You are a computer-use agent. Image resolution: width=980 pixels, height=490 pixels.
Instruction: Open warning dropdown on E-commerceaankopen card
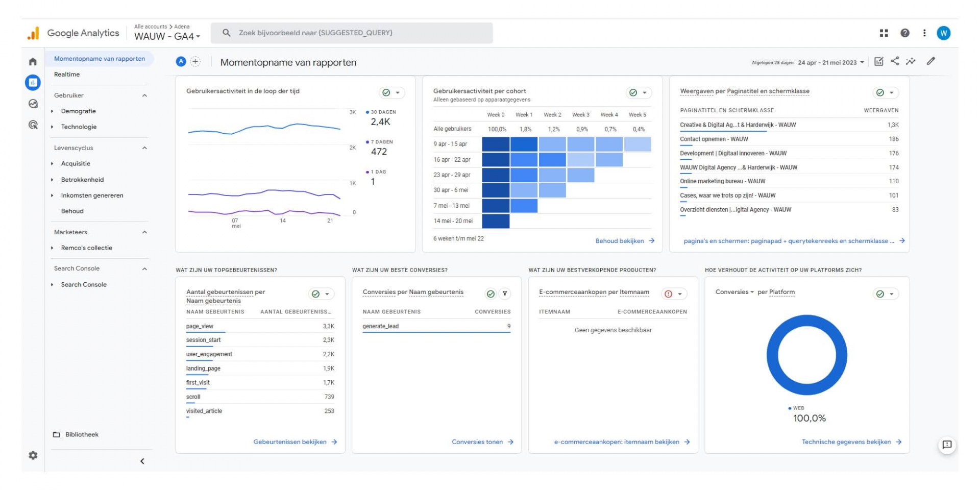[674, 294]
